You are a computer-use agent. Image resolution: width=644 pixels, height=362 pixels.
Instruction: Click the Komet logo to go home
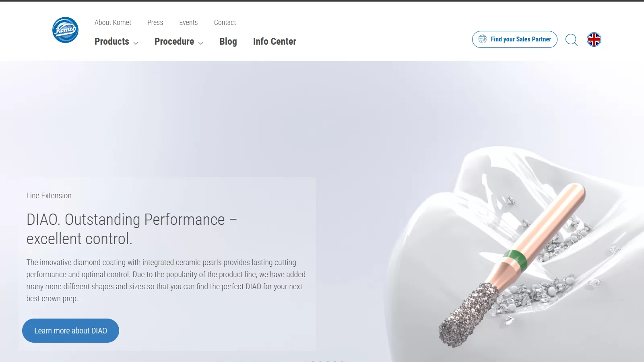65,30
